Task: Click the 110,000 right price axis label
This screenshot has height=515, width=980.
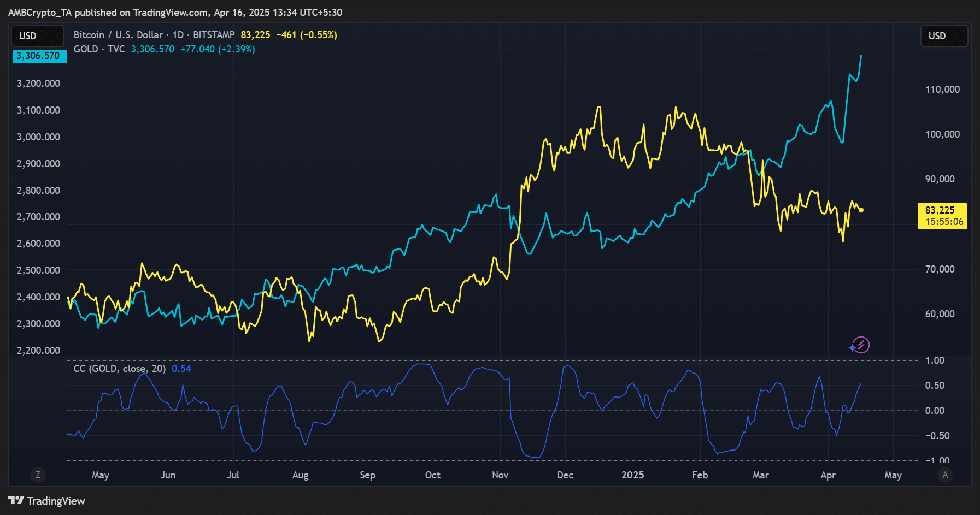Action: (x=942, y=90)
